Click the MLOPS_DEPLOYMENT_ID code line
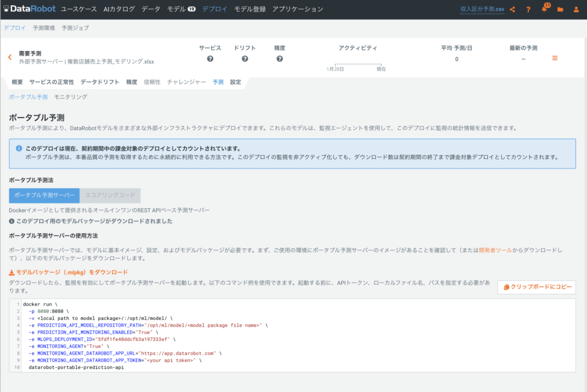Image resolution: width=587 pixels, height=392 pixels. [x=102, y=339]
